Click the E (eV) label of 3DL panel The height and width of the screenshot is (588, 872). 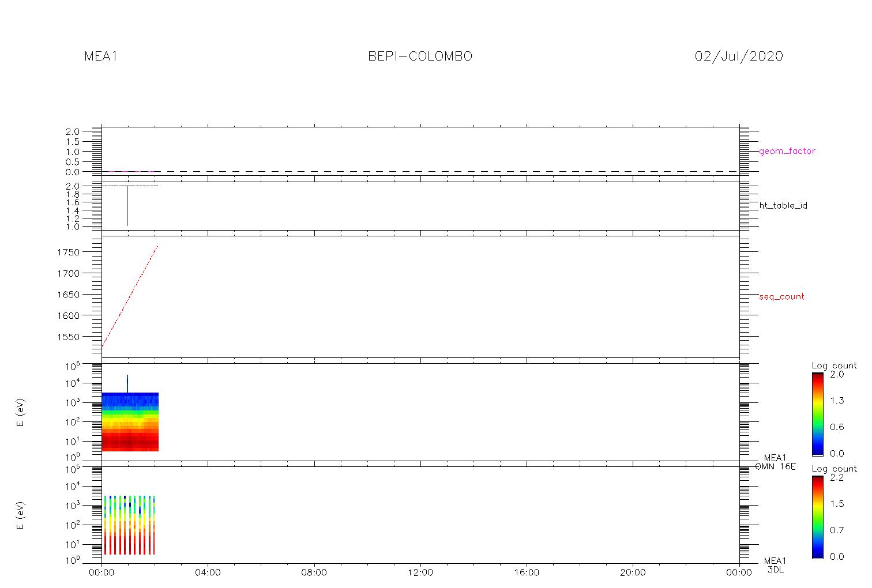21,515
